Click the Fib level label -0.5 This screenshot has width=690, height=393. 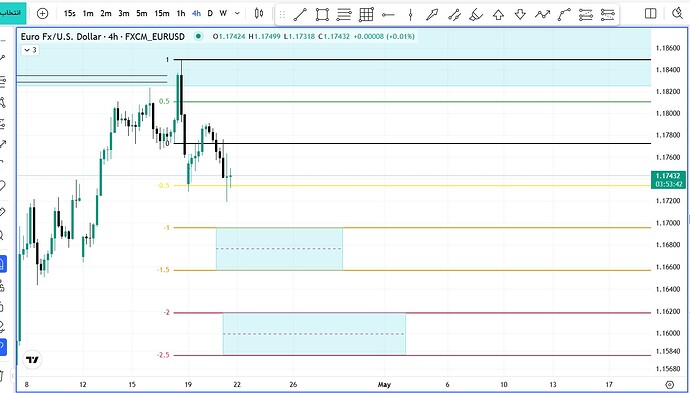tap(163, 186)
